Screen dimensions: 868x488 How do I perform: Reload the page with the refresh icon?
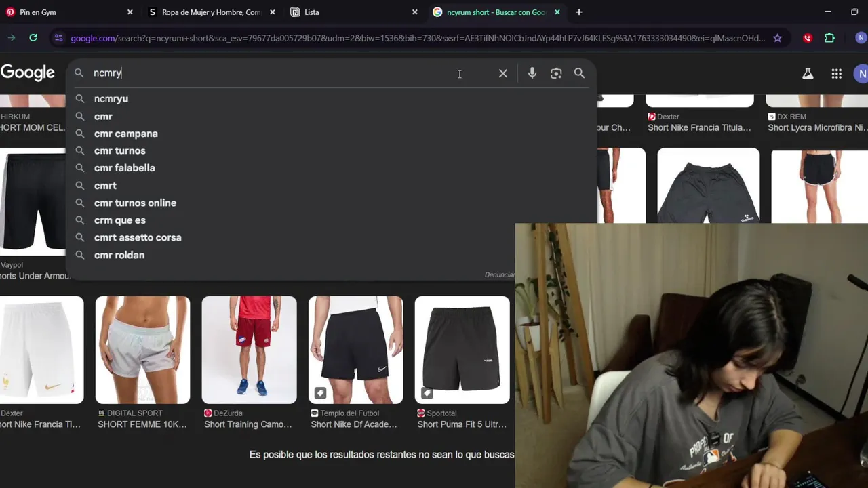click(x=33, y=38)
